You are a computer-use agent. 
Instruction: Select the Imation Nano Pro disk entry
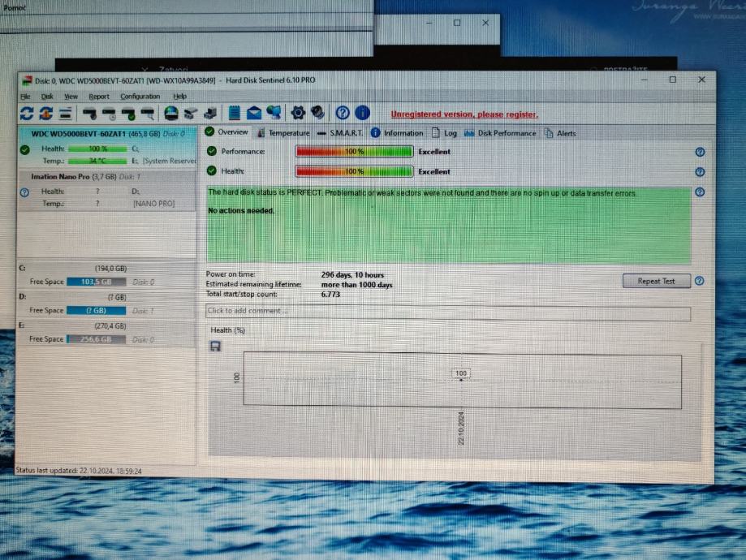click(x=107, y=190)
